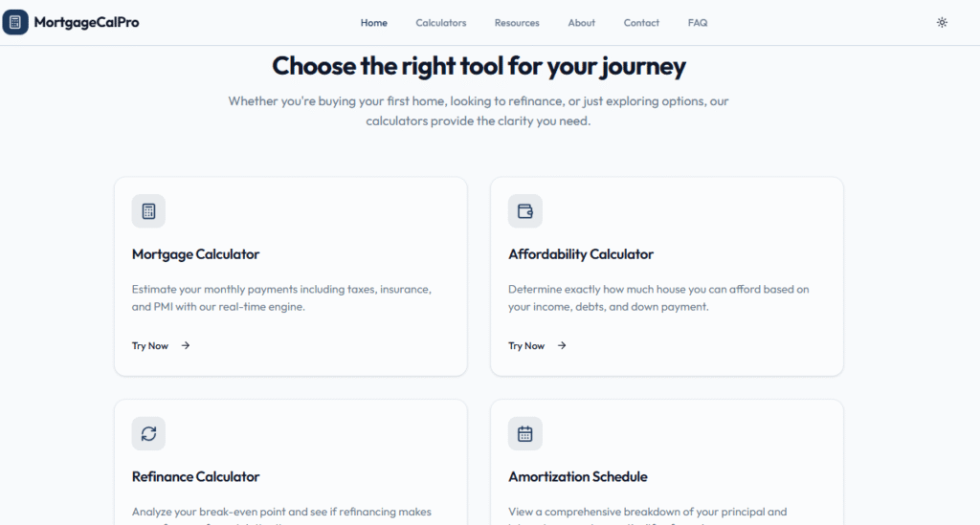Open the Home navigation item
Image resolution: width=980 pixels, height=525 pixels.
[374, 23]
